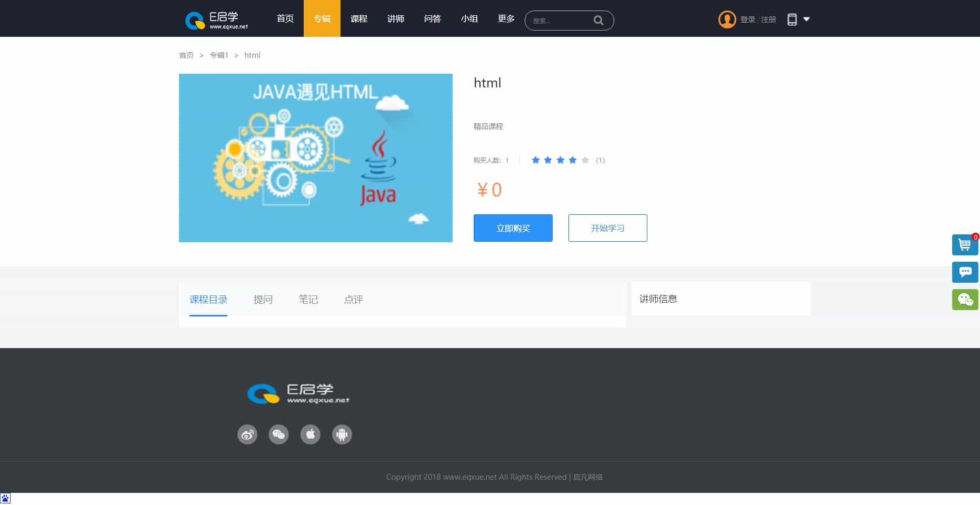Open 课程 in navigation bar
Viewport: 980px width, 505px height.
point(359,18)
